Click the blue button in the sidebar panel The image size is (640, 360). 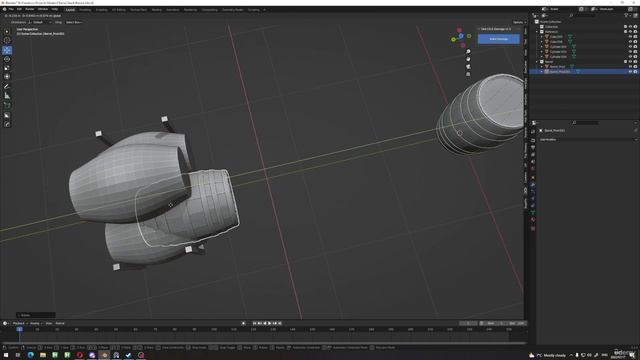point(499,39)
